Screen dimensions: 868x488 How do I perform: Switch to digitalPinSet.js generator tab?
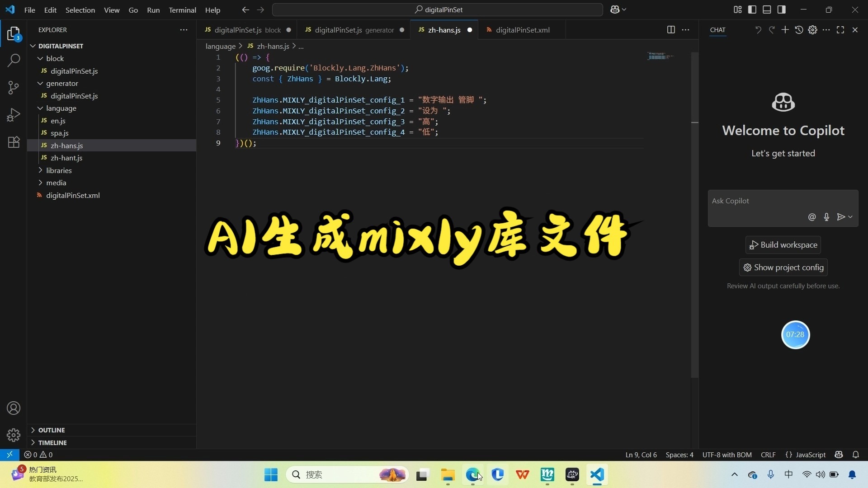coord(354,30)
